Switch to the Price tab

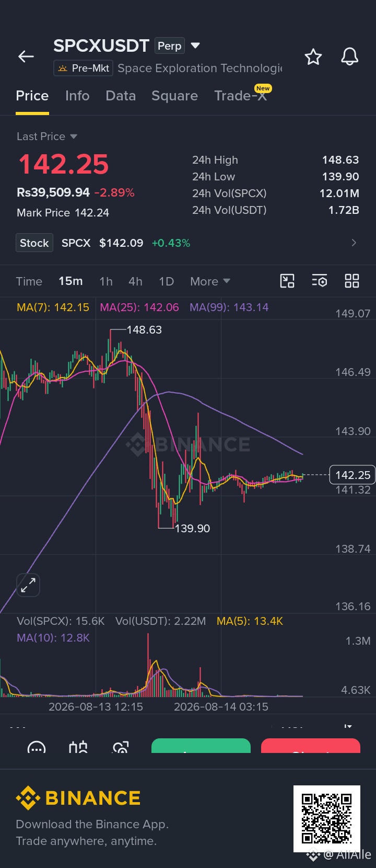coord(32,96)
